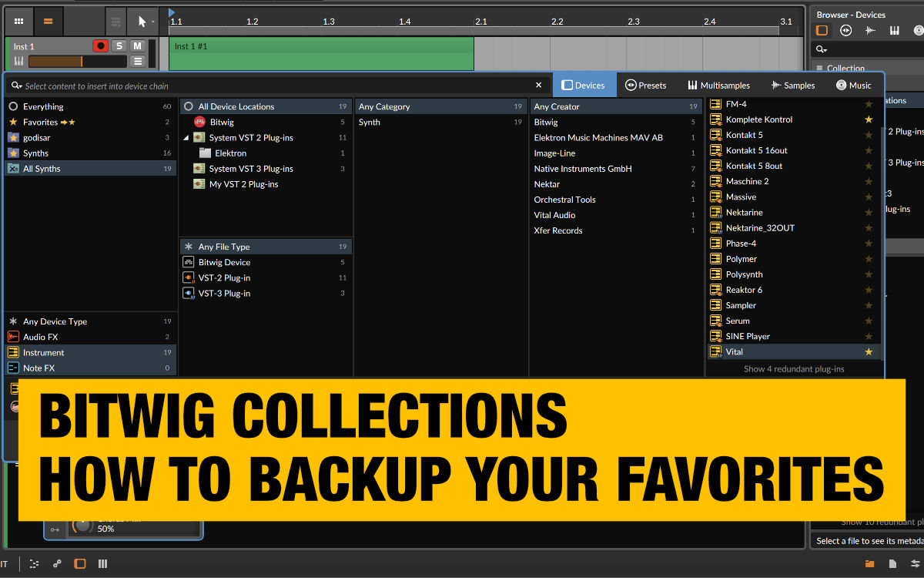Select the Maschine 2 plug-in icon
The image size is (924, 578).
click(x=715, y=181)
